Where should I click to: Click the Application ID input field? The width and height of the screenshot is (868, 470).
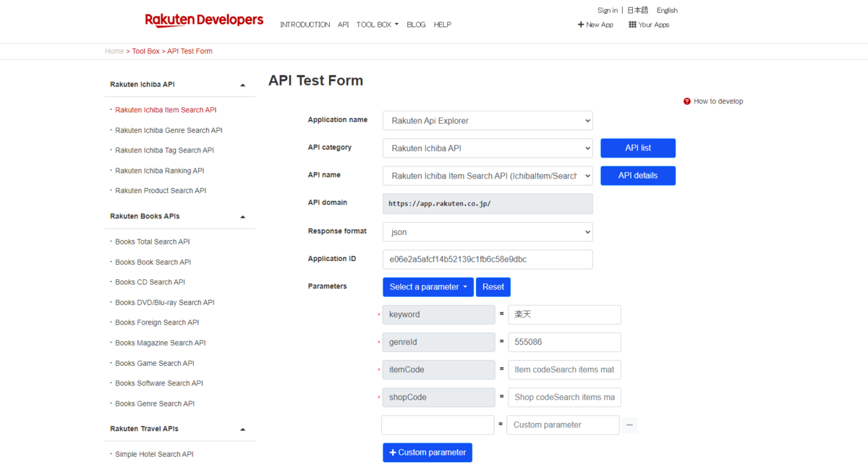[x=488, y=260]
